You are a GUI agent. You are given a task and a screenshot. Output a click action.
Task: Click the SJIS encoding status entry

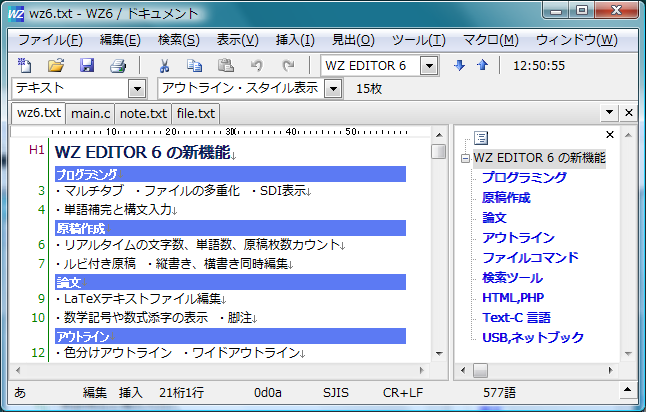335,393
